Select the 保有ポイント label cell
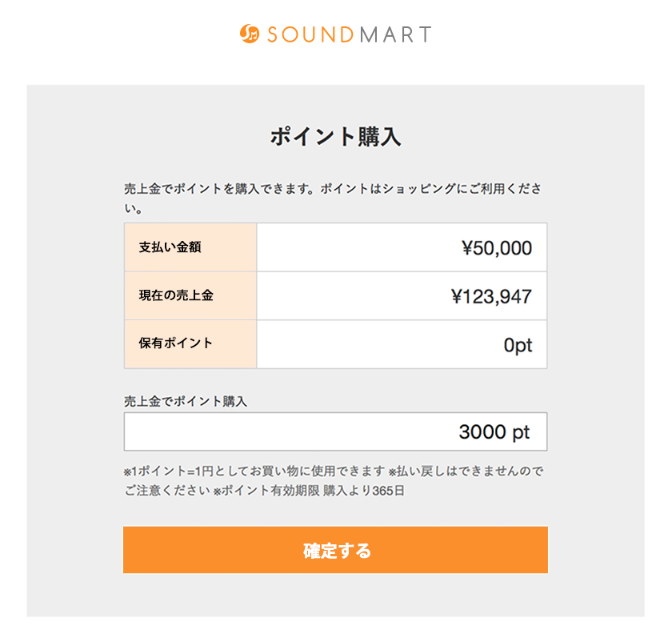 coord(190,343)
